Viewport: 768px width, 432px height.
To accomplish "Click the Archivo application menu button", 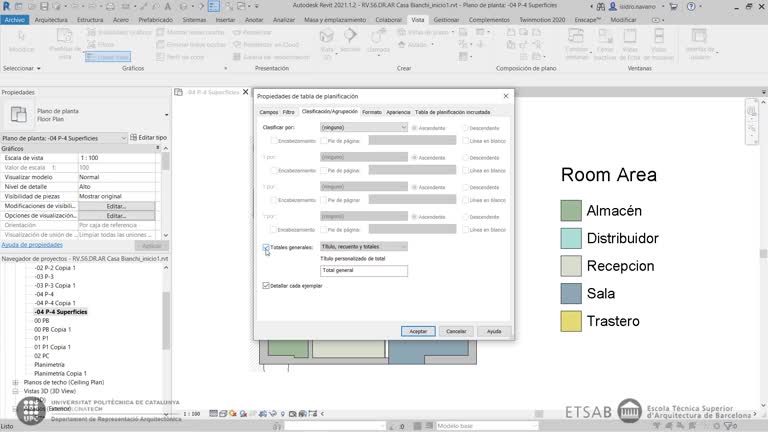I will pyautogui.click(x=15, y=19).
